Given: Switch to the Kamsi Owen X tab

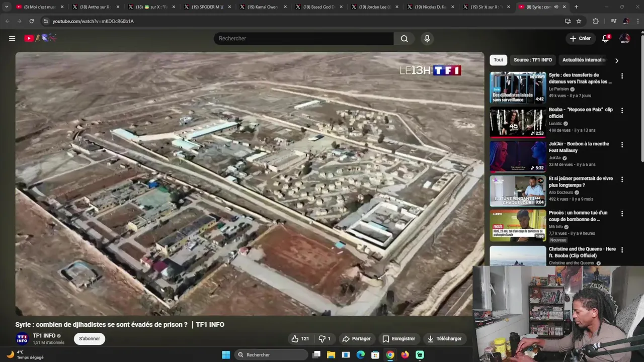Looking at the screenshot, I should pyautogui.click(x=262, y=7).
